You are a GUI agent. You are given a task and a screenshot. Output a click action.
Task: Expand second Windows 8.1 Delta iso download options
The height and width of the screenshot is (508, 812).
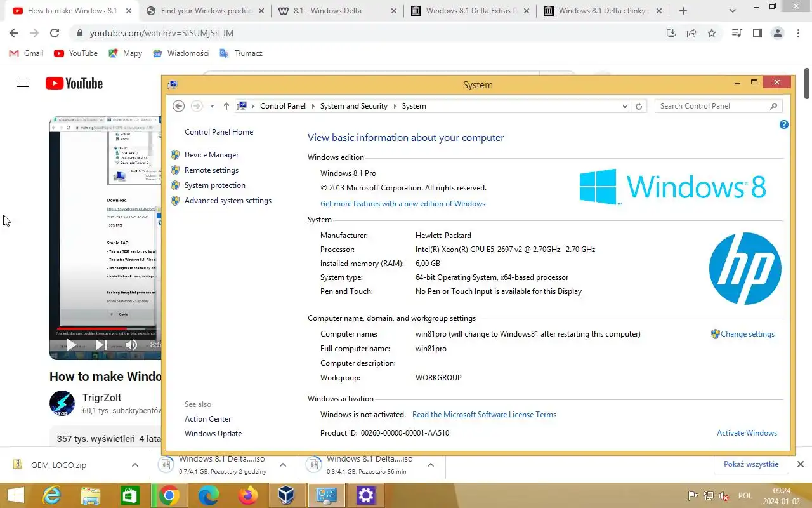[431, 465]
